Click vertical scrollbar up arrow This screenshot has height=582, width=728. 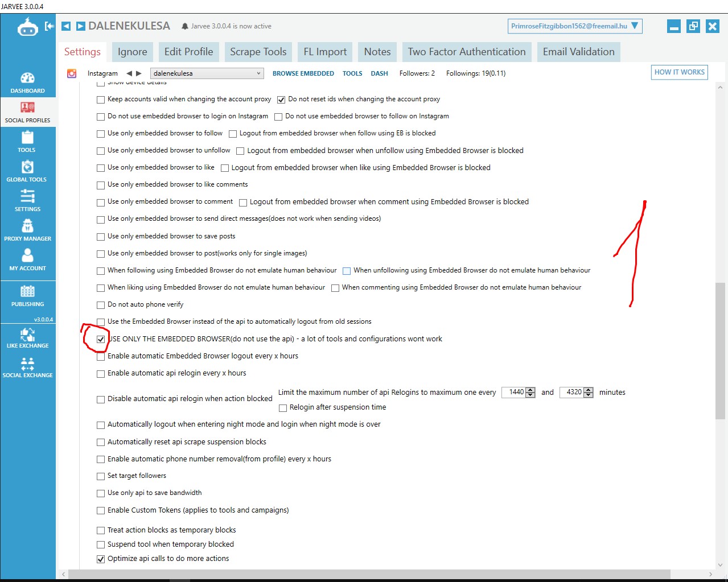pos(720,88)
